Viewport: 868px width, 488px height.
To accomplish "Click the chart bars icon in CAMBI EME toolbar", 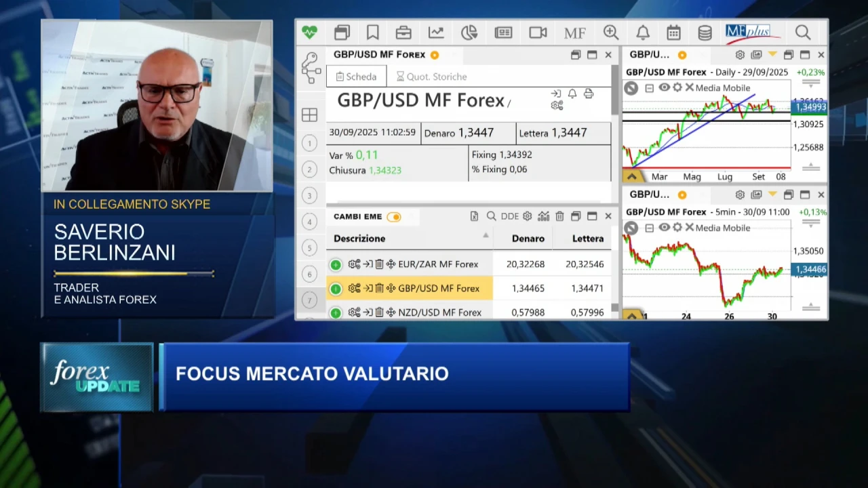I will pos(543,216).
